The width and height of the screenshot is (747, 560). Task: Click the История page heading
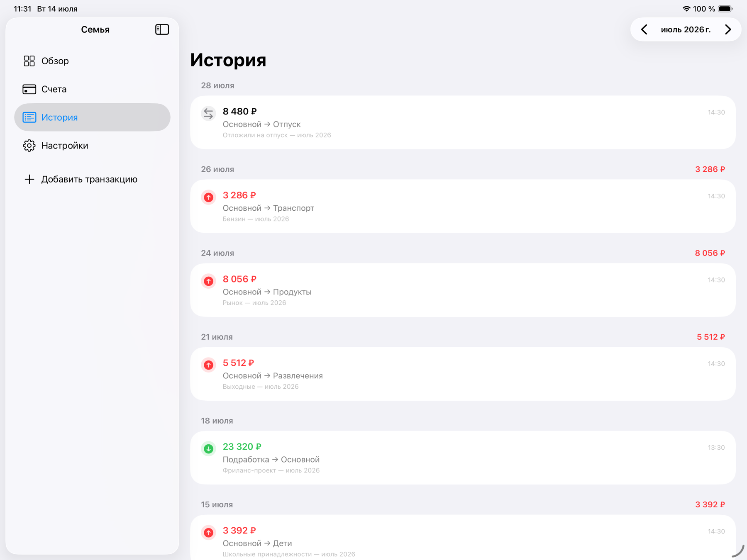[228, 60]
